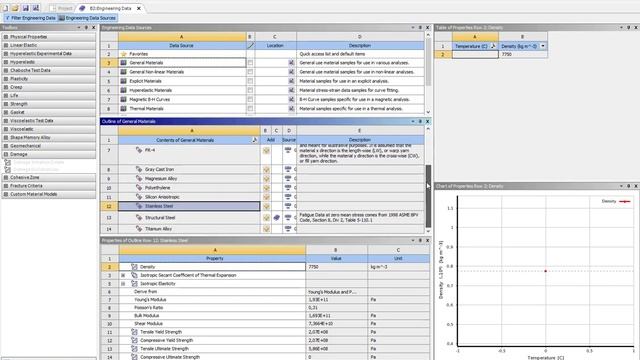The width and height of the screenshot is (640, 360).
Task: Toggle Filter Engineering Data button
Action: pos(31,18)
